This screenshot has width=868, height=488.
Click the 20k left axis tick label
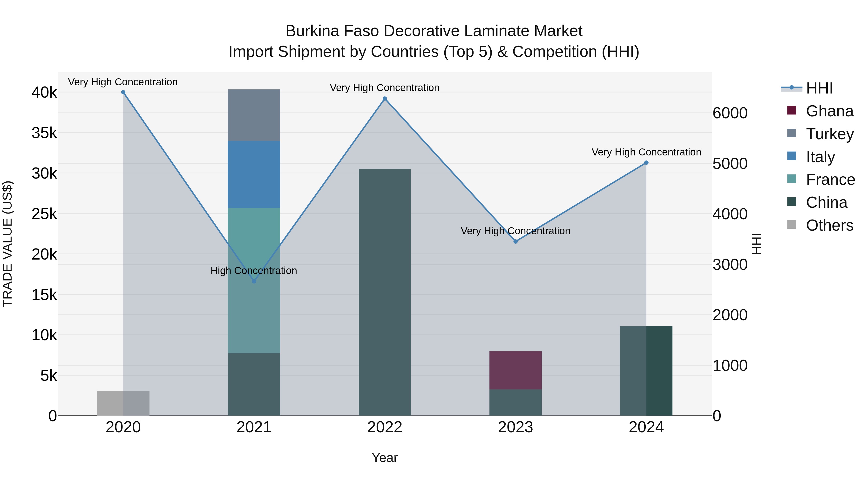pyautogui.click(x=44, y=254)
